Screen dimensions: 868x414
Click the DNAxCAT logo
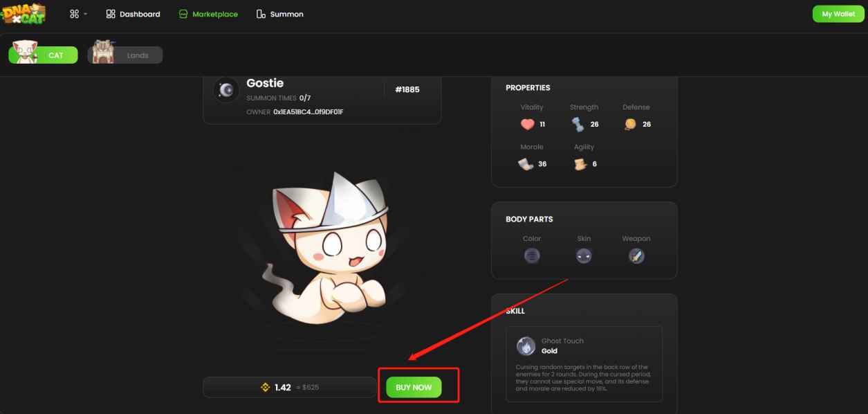(x=24, y=13)
